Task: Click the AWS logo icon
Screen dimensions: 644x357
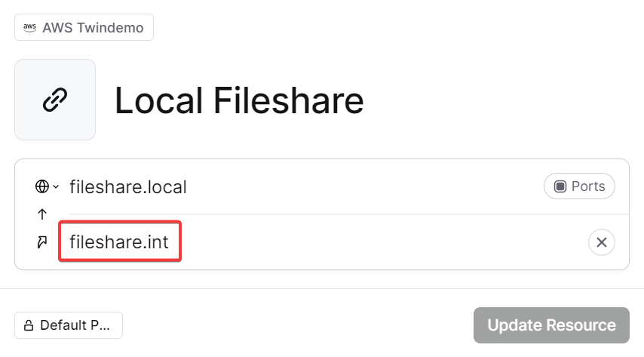Action: click(x=30, y=28)
